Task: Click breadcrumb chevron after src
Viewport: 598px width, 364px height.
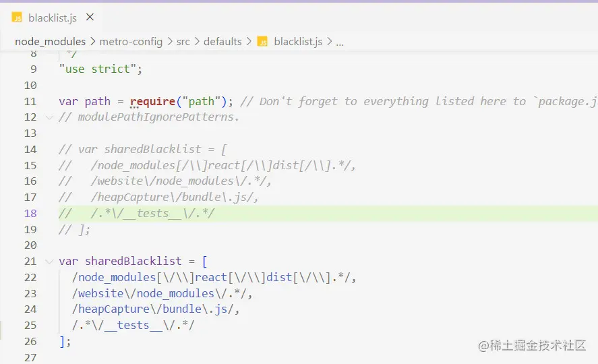Action: 197,42
